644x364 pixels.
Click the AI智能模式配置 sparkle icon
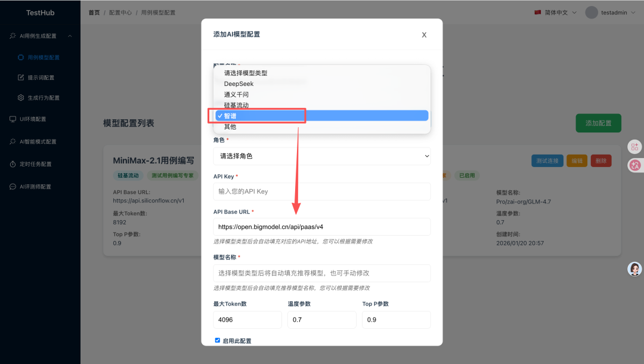(13, 141)
